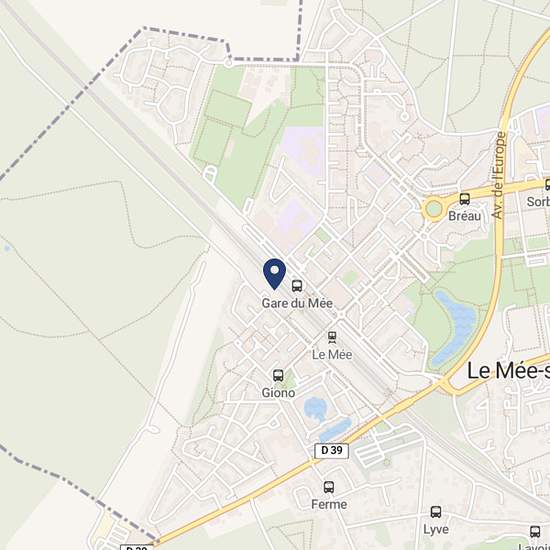This screenshot has width=550, height=550.
Task: Select the bus stop icon above Lavoir
Action: click(x=535, y=532)
